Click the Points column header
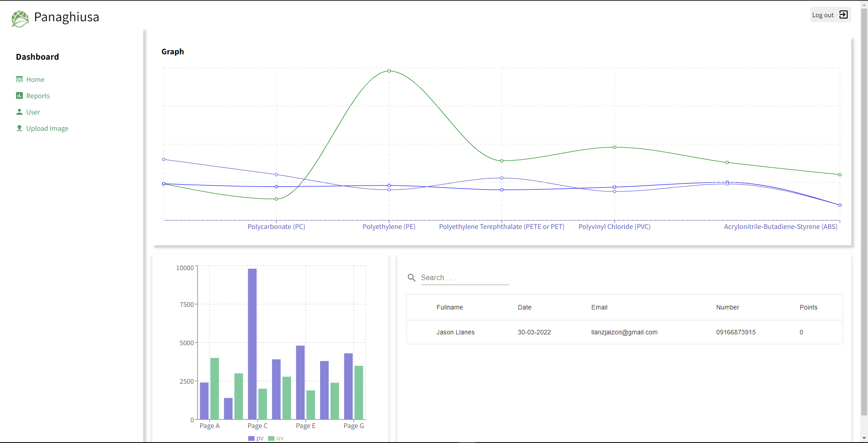The height and width of the screenshot is (443, 868). click(x=808, y=307)
